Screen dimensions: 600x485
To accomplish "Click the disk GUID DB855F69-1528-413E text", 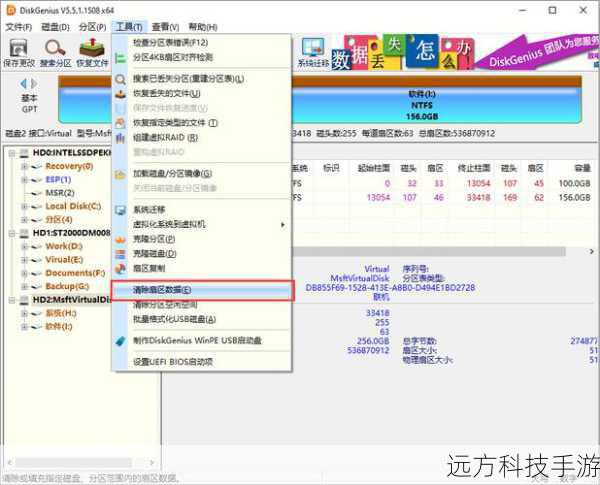I will coord(390,287).
